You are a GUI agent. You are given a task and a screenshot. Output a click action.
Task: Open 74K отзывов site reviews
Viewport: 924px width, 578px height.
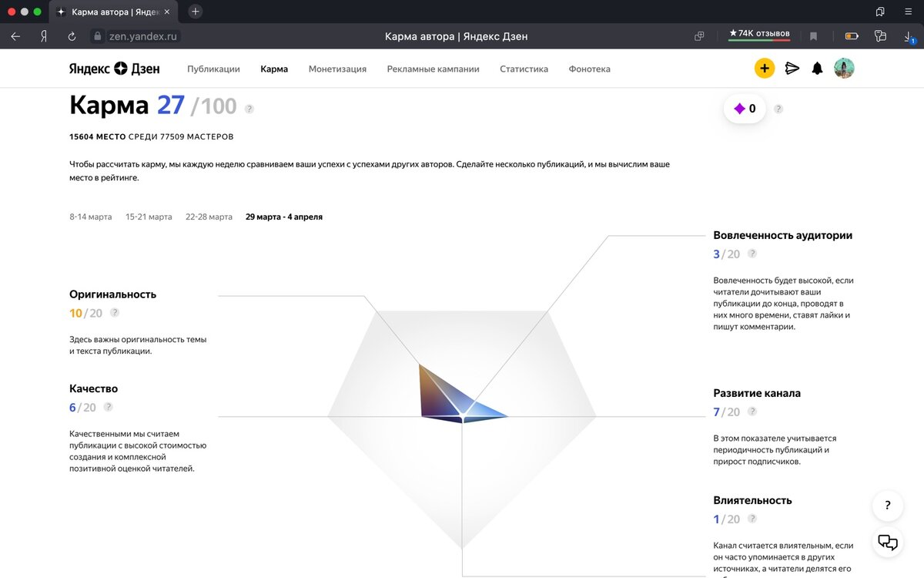point(759,35)
